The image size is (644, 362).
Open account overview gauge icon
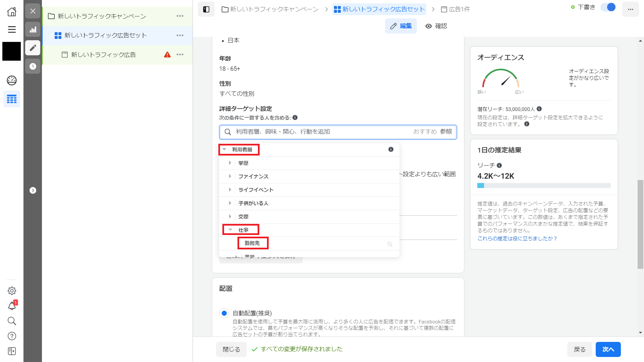[12, 80]
